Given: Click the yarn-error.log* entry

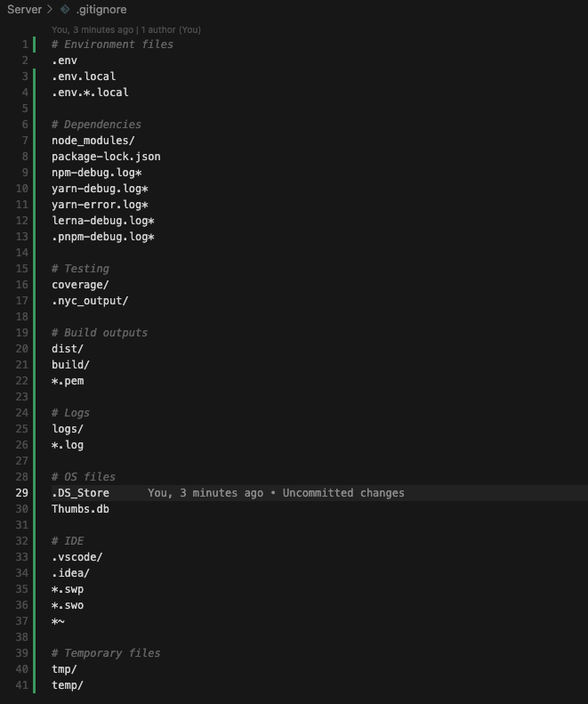Looking at the screenshot, I should [100, 205].
